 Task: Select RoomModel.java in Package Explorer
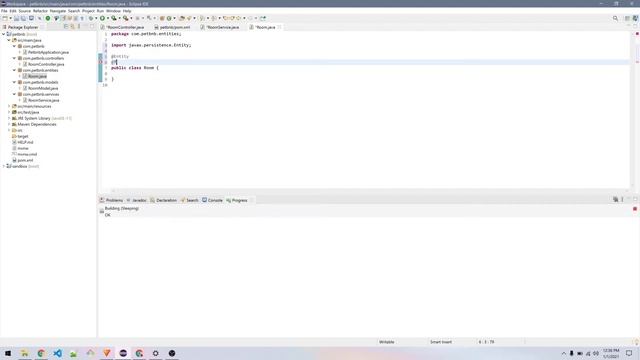point(43,88)
